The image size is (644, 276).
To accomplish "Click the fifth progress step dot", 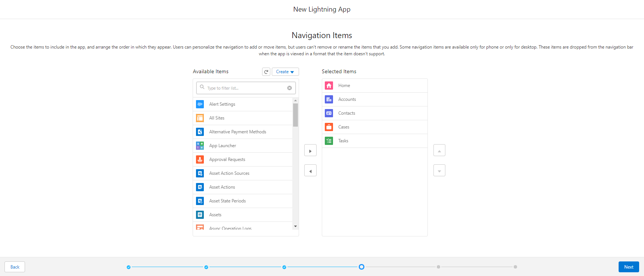I will coord(438,267).
